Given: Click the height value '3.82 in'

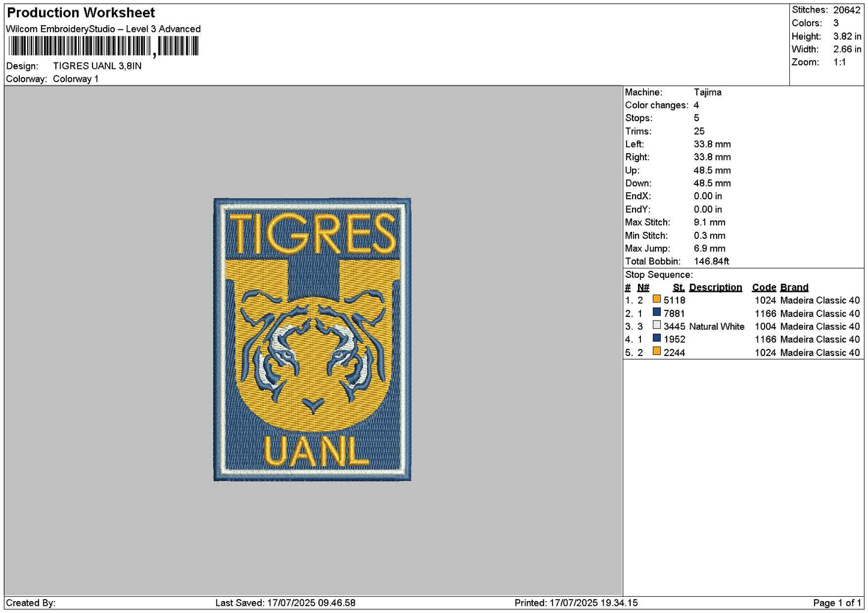Looking at the screenshot, I should [847, 37].
